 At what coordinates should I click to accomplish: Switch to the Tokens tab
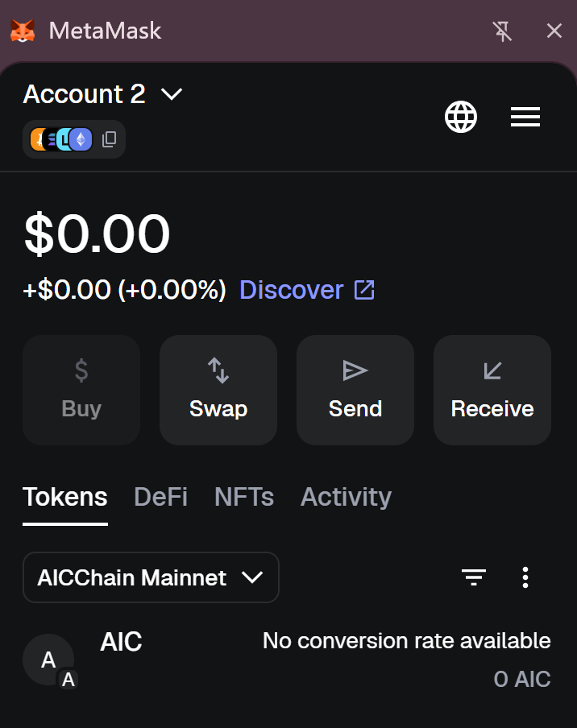point(65,497)
